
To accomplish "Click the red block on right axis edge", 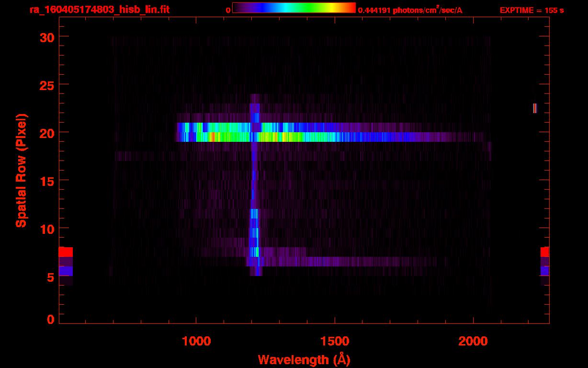I will [545, 252].
